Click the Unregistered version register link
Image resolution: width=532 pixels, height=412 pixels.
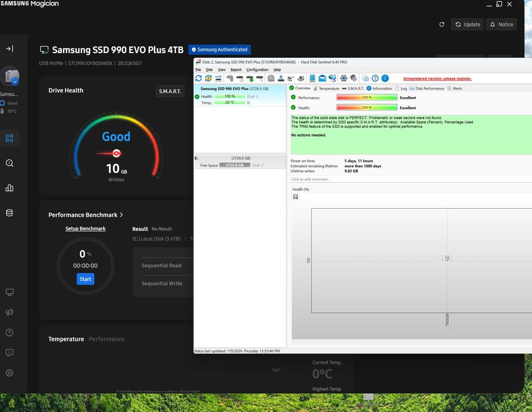click(438, 78)
